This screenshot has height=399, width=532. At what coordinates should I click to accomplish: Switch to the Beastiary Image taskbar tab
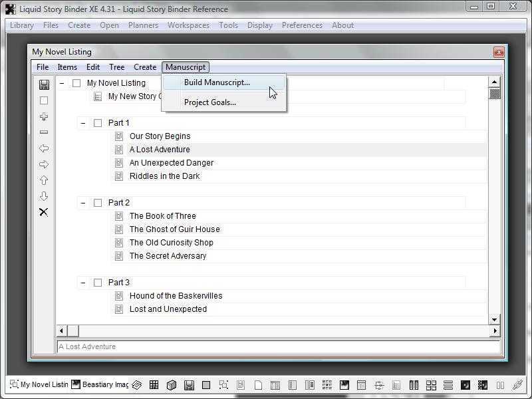(x=100, y=384)
